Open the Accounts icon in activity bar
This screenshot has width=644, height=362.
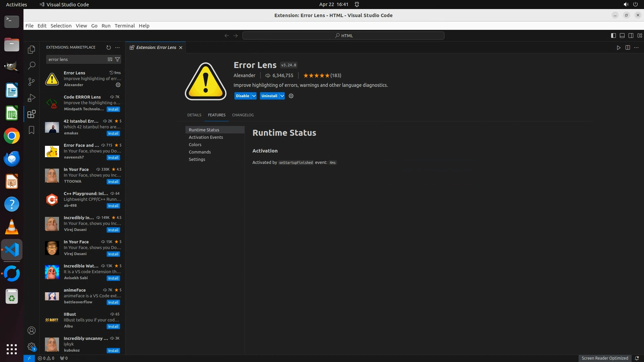point(32,330)
